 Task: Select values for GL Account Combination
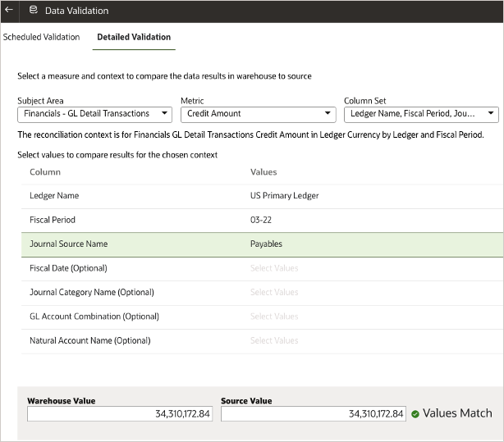274,317
